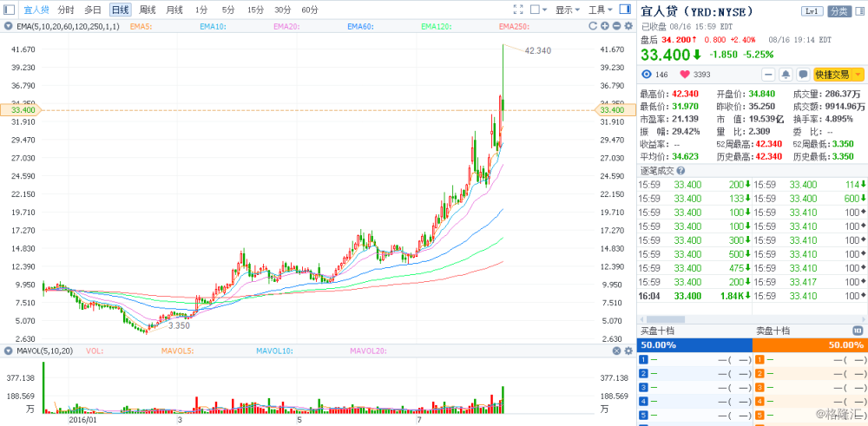868x426 pixels.
Task: Select the 1分 one-minute tab
Action: pos(201,10)
